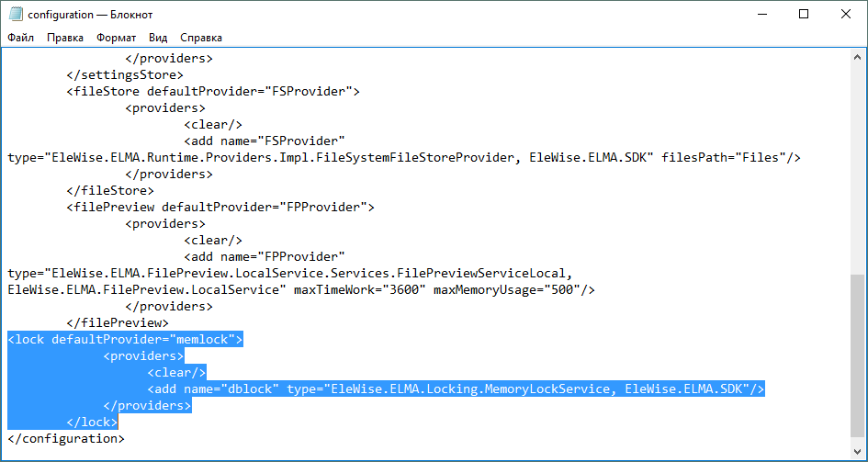Minimize the Блокнот window

[761, 14]
